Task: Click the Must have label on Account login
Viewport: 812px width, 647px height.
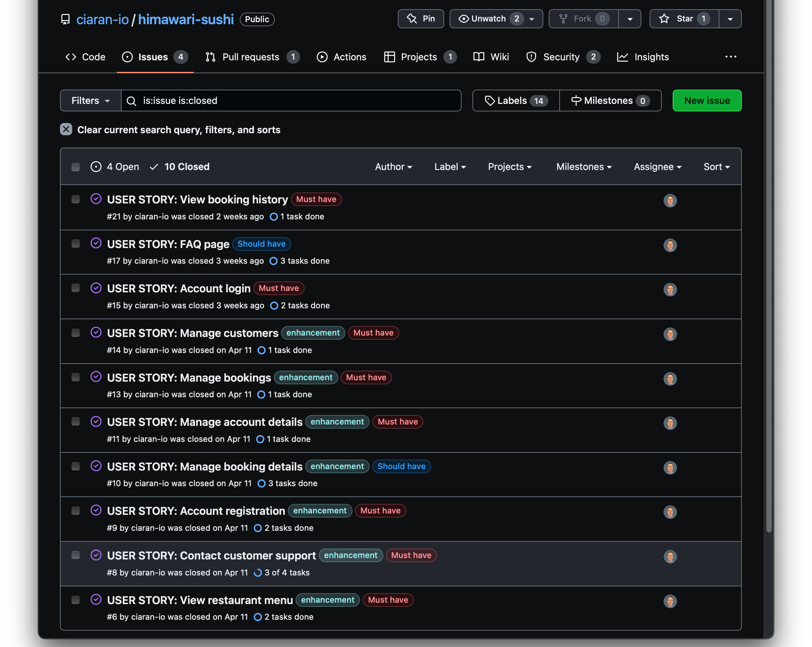Action: click(x=279, y=288)
